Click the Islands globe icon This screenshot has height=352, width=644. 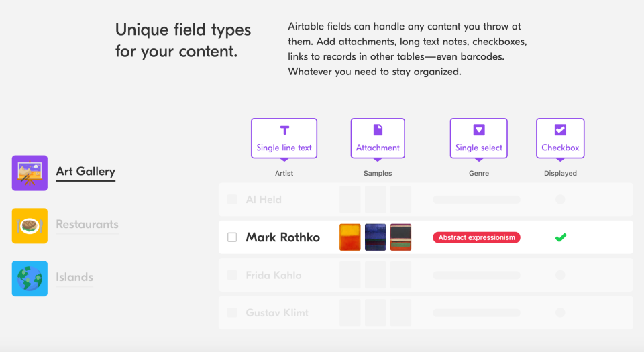click(30, 278)
